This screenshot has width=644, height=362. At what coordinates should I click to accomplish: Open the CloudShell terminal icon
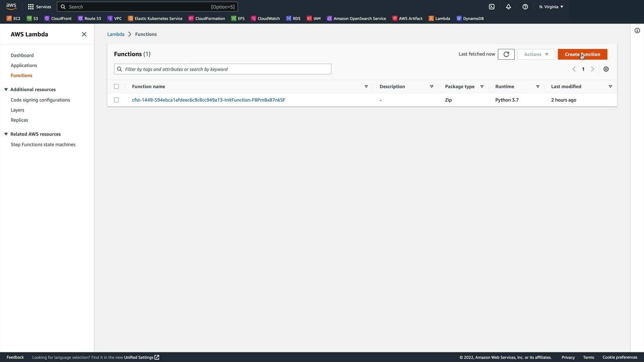coord(492,7)
